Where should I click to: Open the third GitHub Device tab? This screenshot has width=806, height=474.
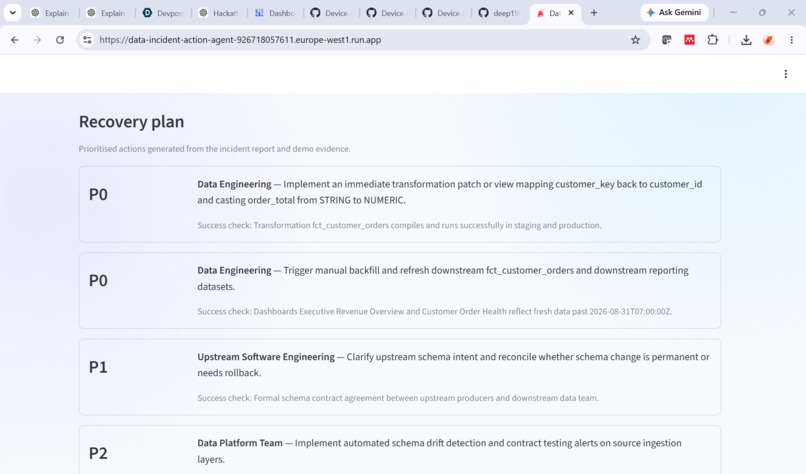(442, 13)
